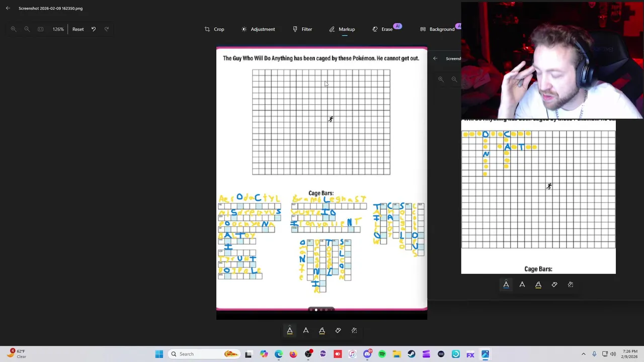Select the eraser tool in main markup bar

click(x=338, y=330)
